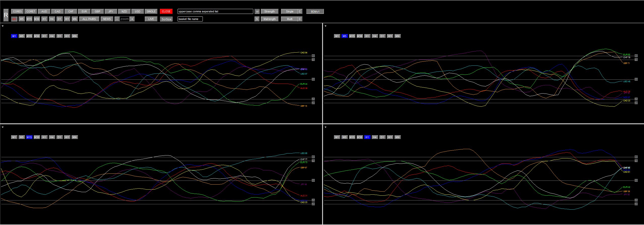The width and height of the screenshot is (644, 225).
Task: Select the CORE7 currency basket
Action: point(31,11)
